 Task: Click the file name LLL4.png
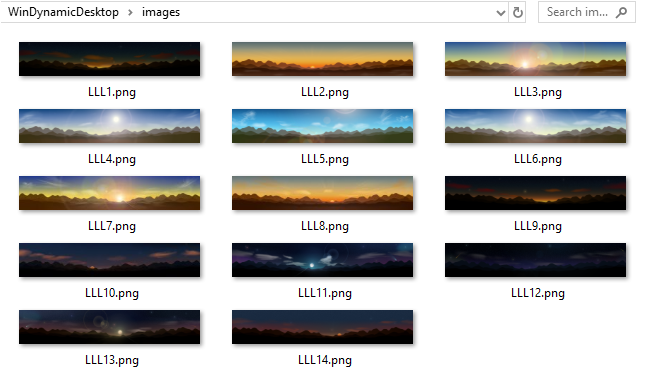(x=112, y=159)
